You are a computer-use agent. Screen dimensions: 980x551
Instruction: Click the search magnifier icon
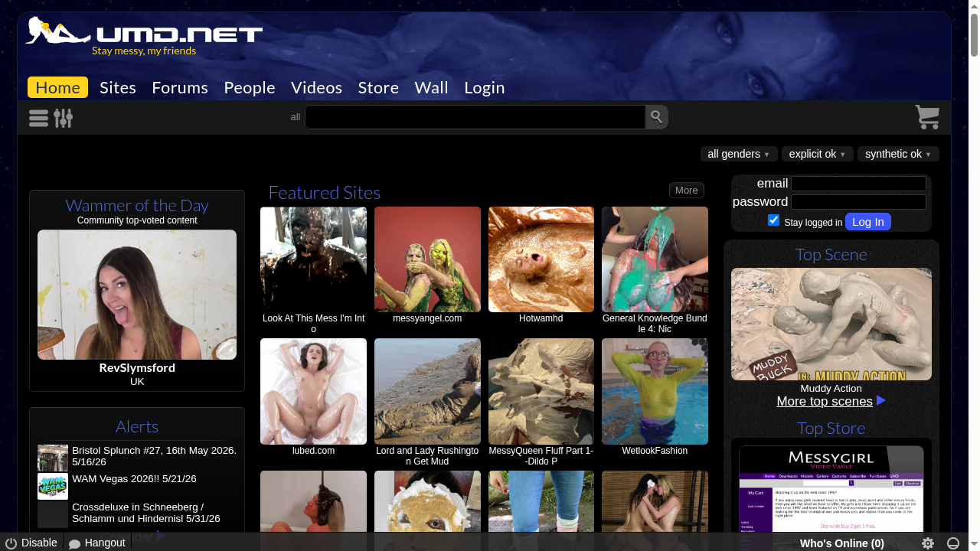coord(656,116)
